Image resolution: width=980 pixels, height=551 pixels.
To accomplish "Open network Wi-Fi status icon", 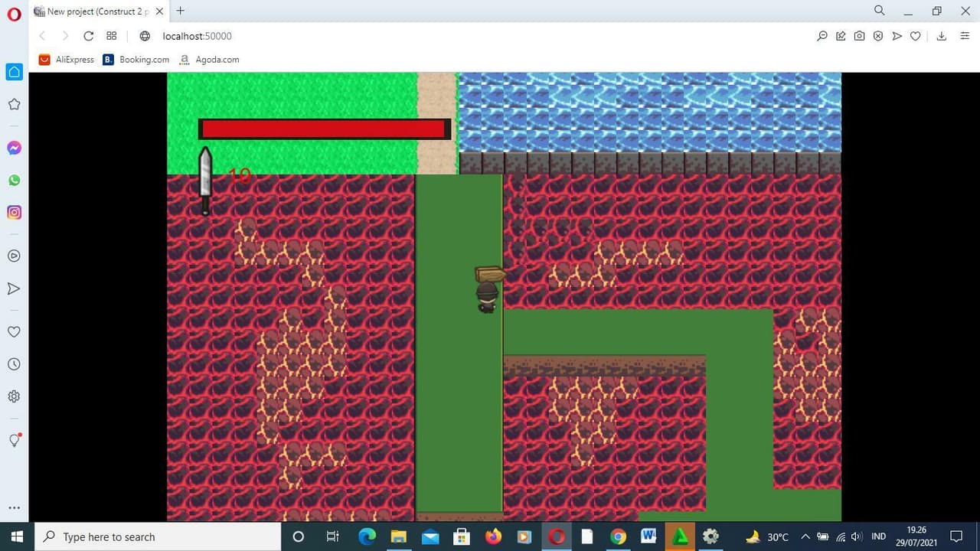I will point(841,536).
